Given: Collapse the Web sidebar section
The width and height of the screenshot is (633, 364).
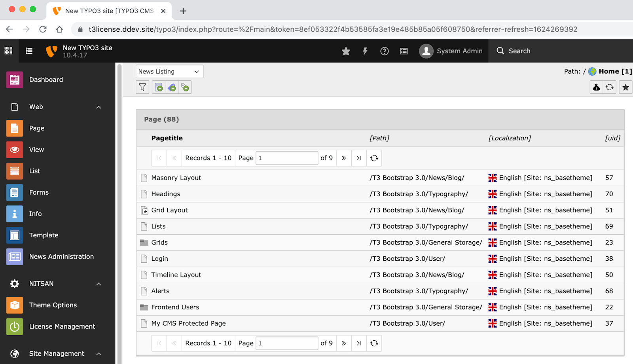Looking at the screenshot, I should click(x=98, y=107).
